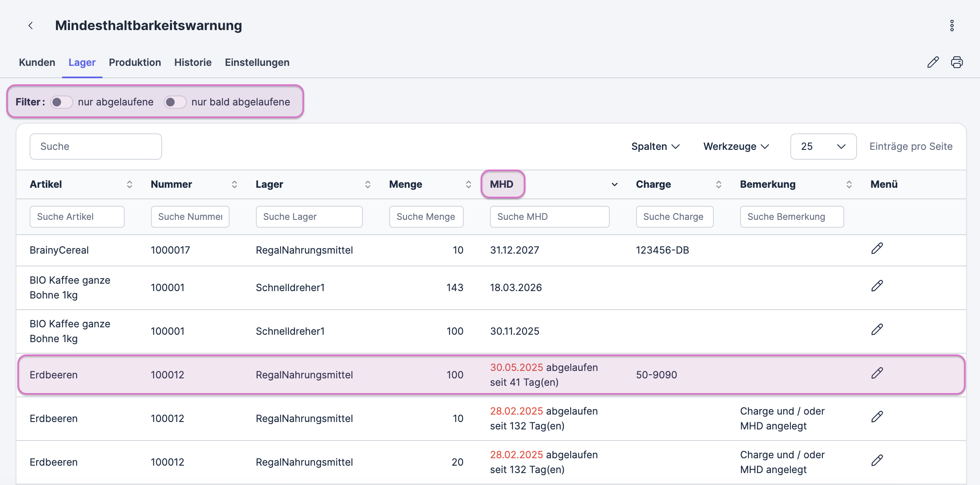The width and height of the screenshot is (980, 485).
Task: Enable the 'nur abgelaufene' filter toggle
Action: click(62, 102)
